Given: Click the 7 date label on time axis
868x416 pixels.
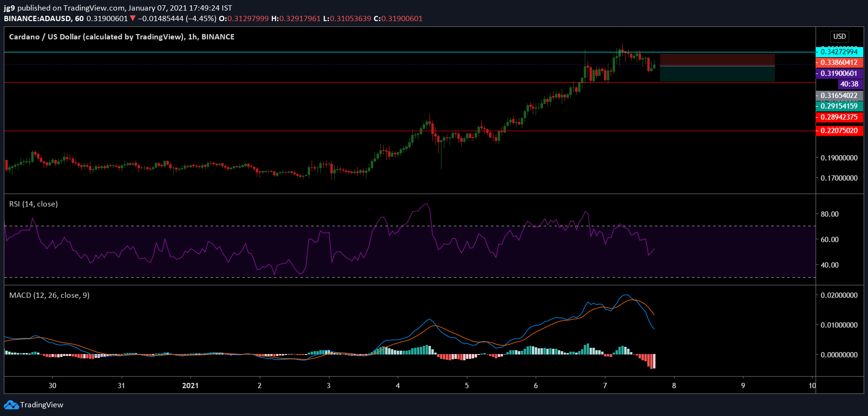Looking at the screenshot, I should pos(605,386).
